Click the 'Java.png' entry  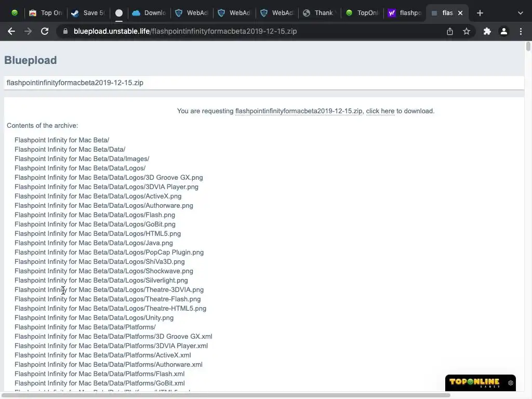[94, 243]
